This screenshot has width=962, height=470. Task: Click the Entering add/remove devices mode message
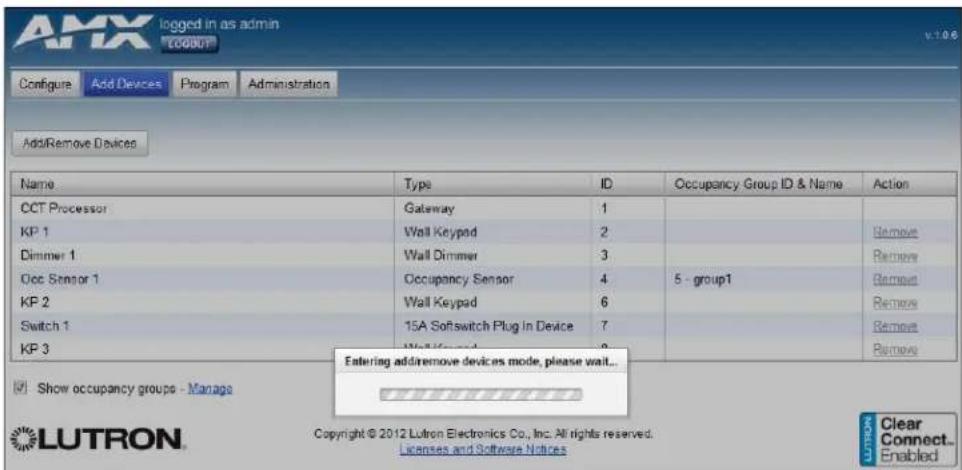coord(480,363)
